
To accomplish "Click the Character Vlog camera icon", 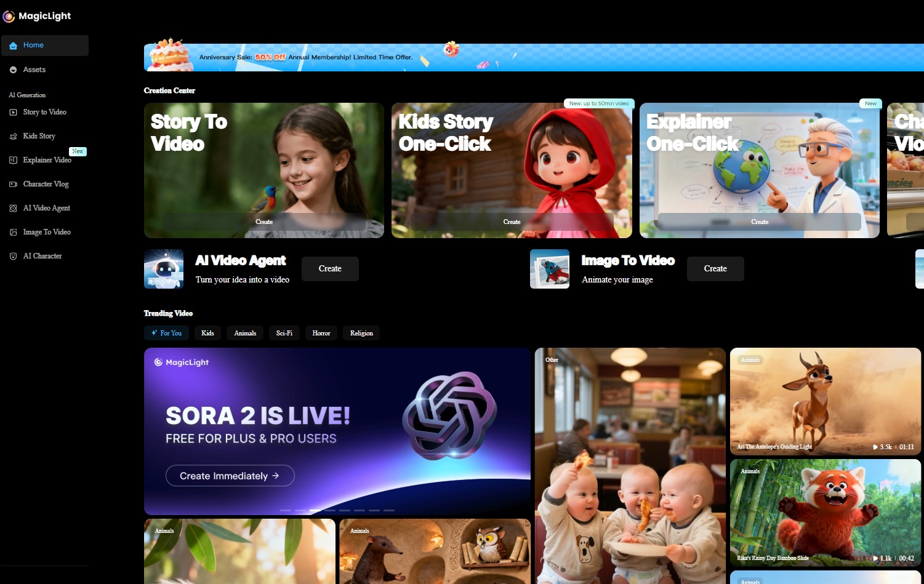I will click(x=13, y=184).
